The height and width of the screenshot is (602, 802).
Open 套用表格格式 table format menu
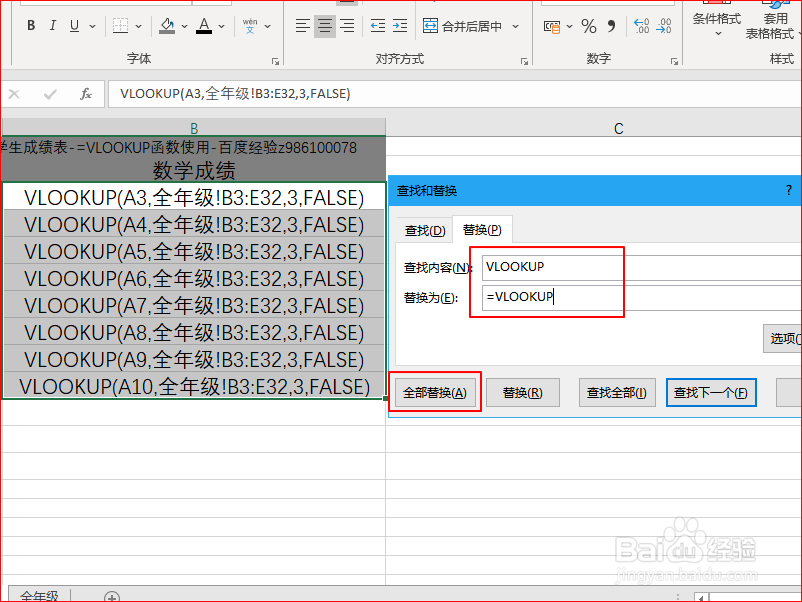pyautogui.click(x=771, y=20)
